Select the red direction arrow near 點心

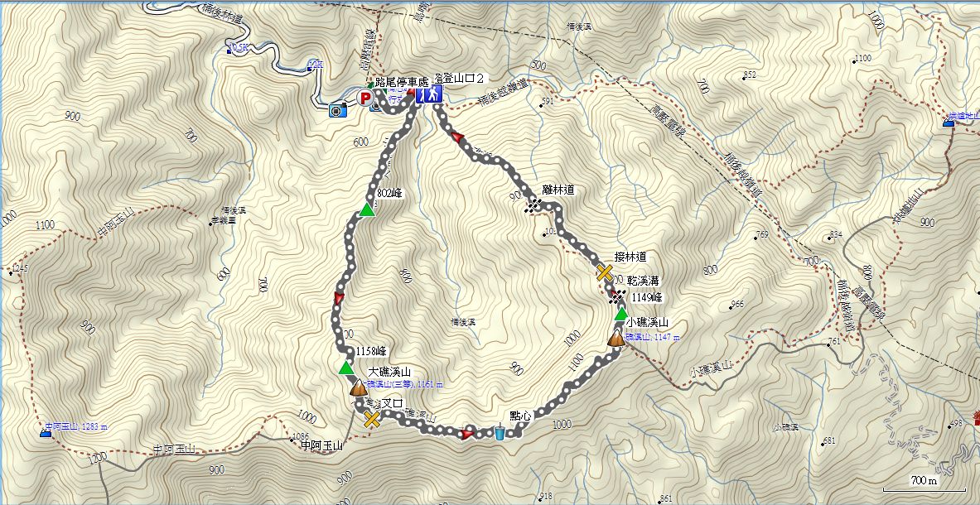pos(467,433)
